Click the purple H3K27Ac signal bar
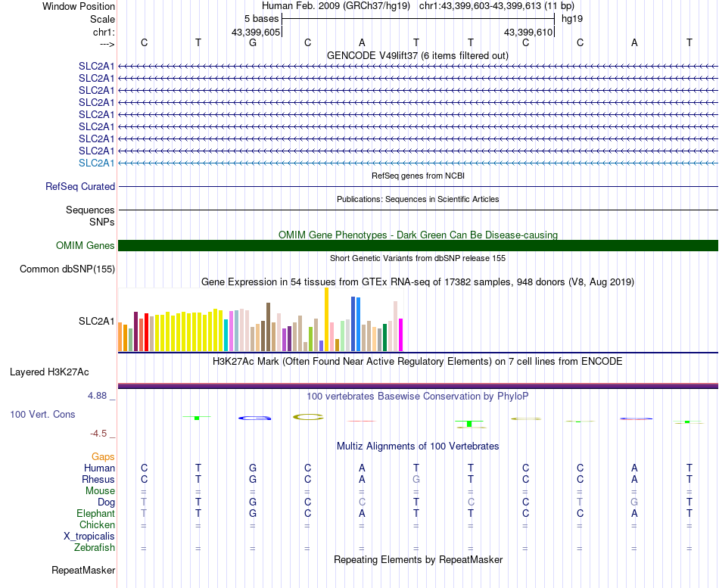 coord(418,386)
